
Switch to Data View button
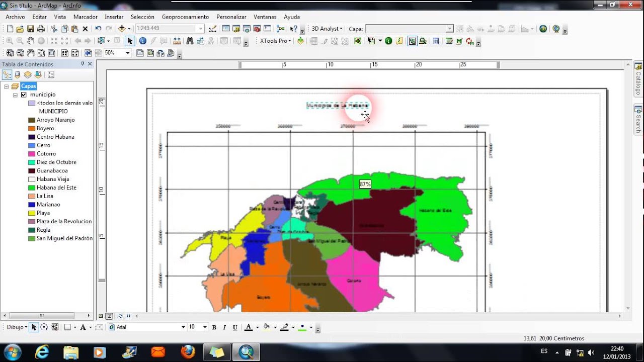tap(101, 316)
